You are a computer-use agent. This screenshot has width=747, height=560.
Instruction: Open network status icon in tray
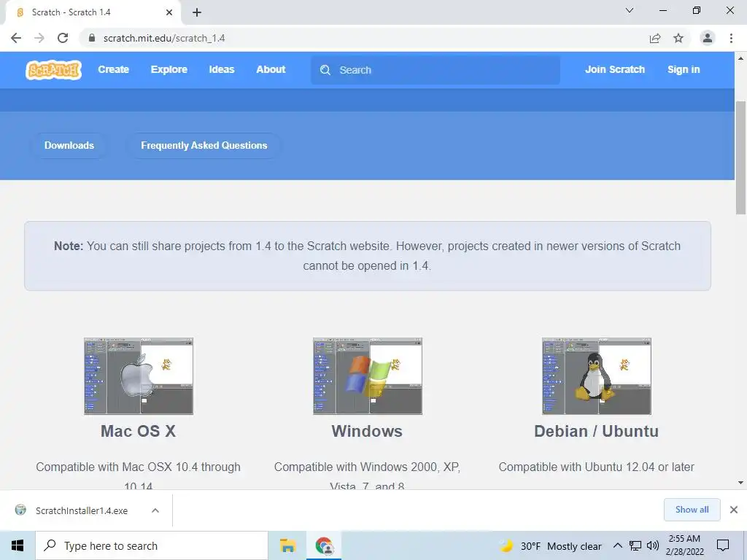(635, 545)
